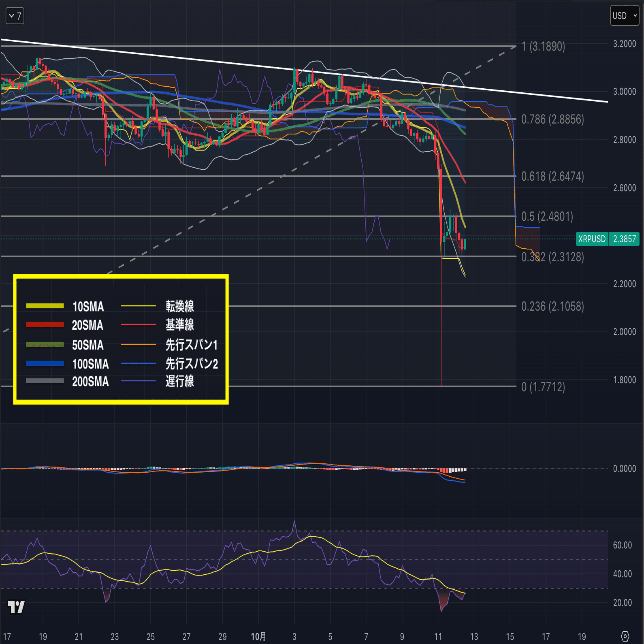Image resolution: width=644 pixels, height=644 pixels.
Task: Click the 60.00 RSI scale value
Action: click(623, 545)
